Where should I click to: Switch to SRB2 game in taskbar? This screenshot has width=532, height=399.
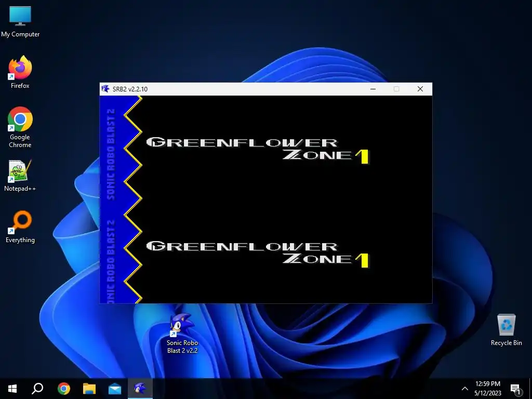click(x=140, y=389)
